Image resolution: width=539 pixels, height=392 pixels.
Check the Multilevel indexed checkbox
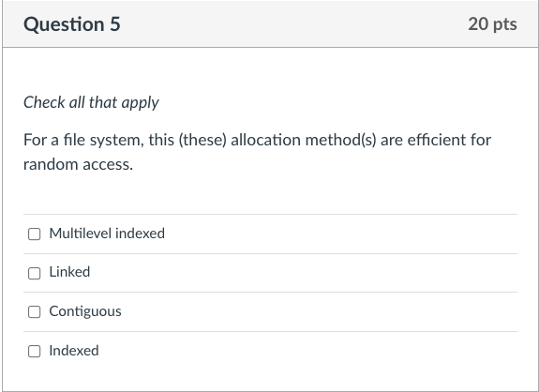34,234
